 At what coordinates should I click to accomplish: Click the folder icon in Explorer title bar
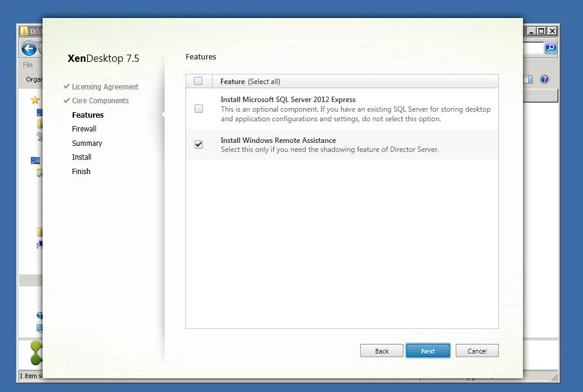point(24,31)
